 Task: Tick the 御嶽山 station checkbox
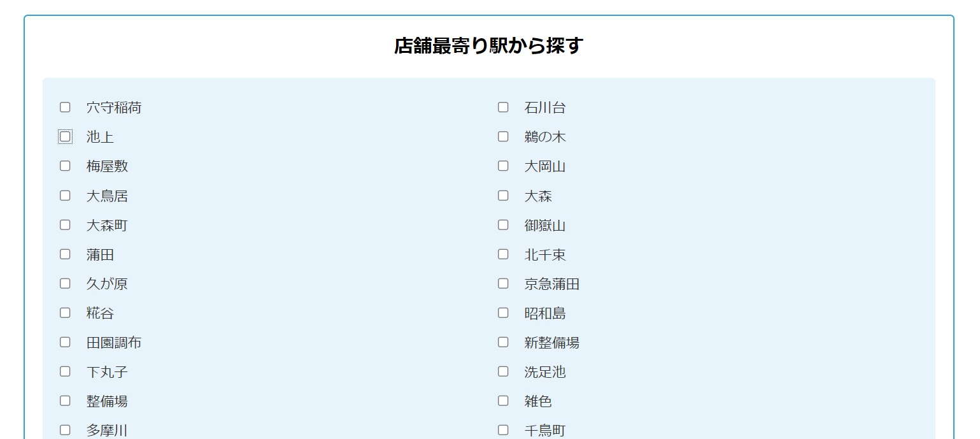pyautogui.click(x=503, y=225)
